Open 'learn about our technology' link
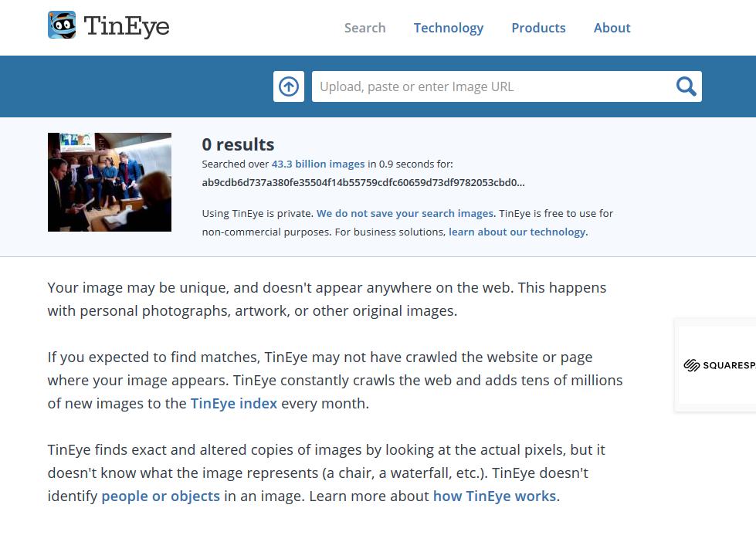The height and width of the screenshot is (542, 756). tap(517, 232)
